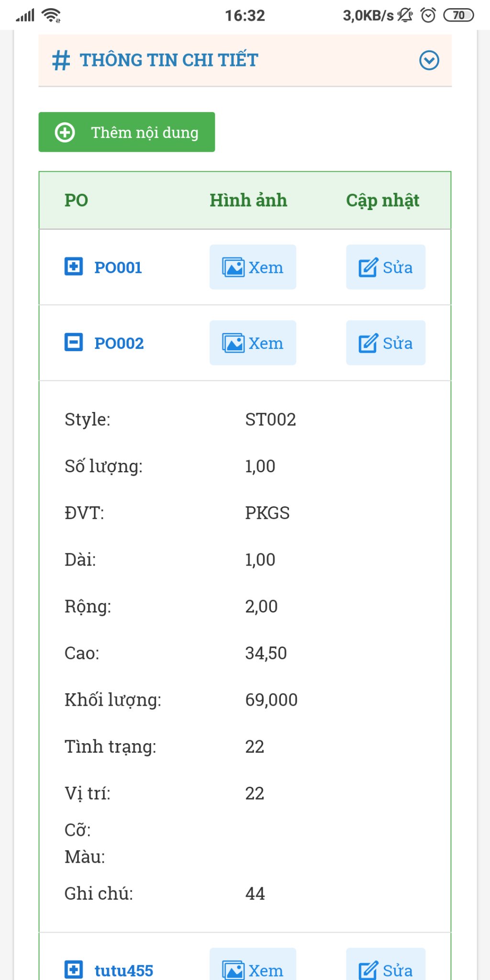Collapse the Thông tin chi tiết section chevron
This screenshot has height=980, width=490.
click(x=429, y=61)
